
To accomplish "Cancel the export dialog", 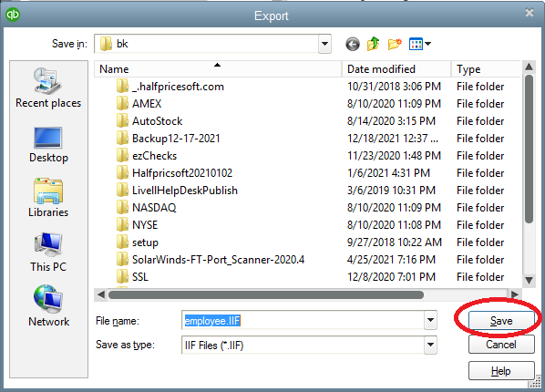I will [501, 345].
